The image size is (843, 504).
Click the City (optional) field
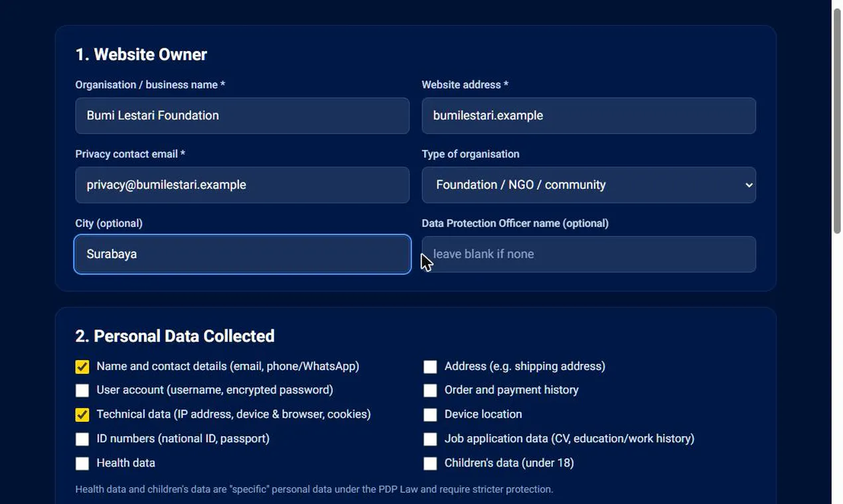click(x=242, y=254)
